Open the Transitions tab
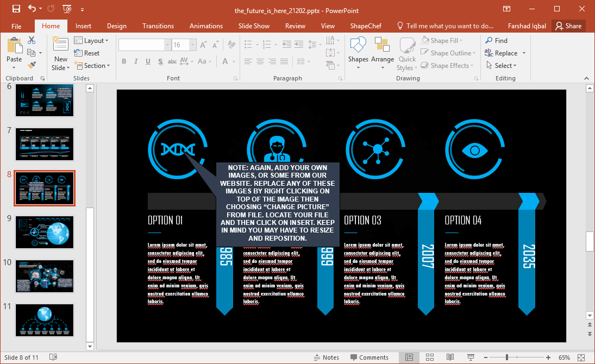Image resolution: width=595 pixels, height=364 pixels. pos(158,26)
